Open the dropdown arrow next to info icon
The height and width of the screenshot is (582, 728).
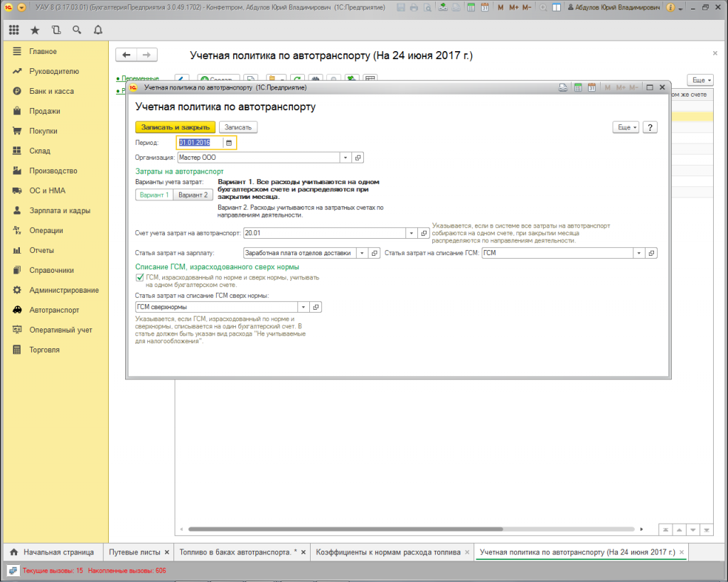680,9
